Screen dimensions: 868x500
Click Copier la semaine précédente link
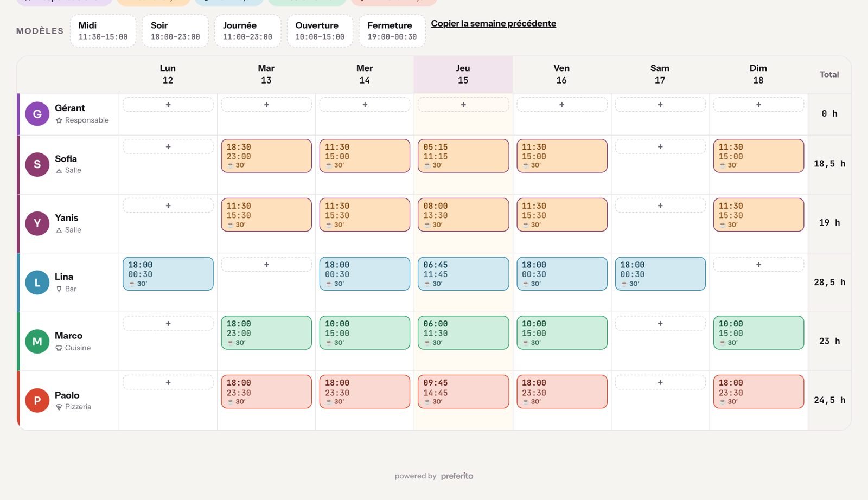coord(494,23)
